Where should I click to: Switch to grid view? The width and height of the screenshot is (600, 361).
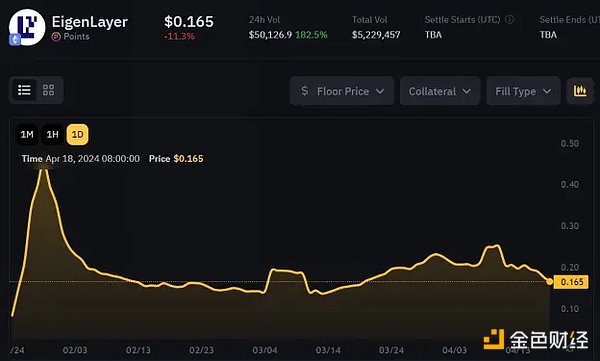[49, 90]
